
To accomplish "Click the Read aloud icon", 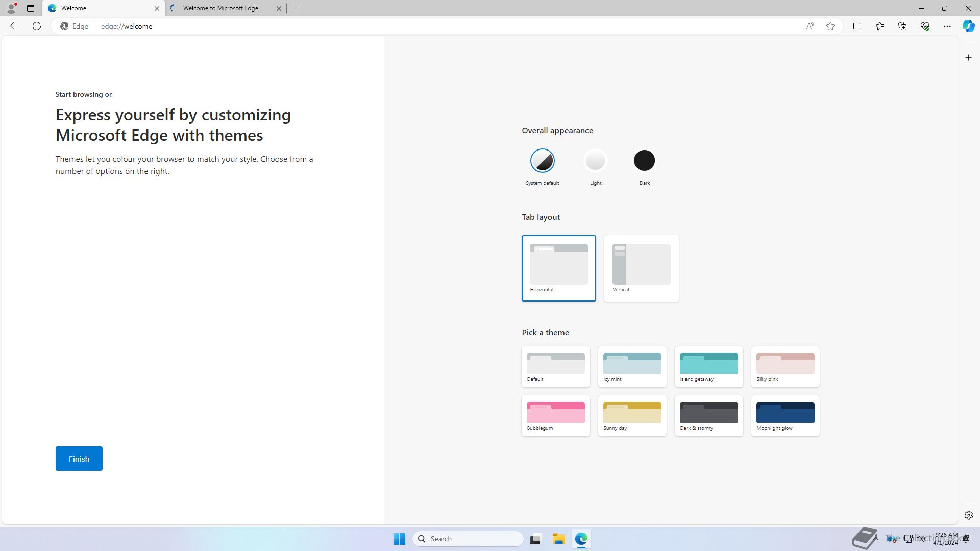I will pos(810,26).
